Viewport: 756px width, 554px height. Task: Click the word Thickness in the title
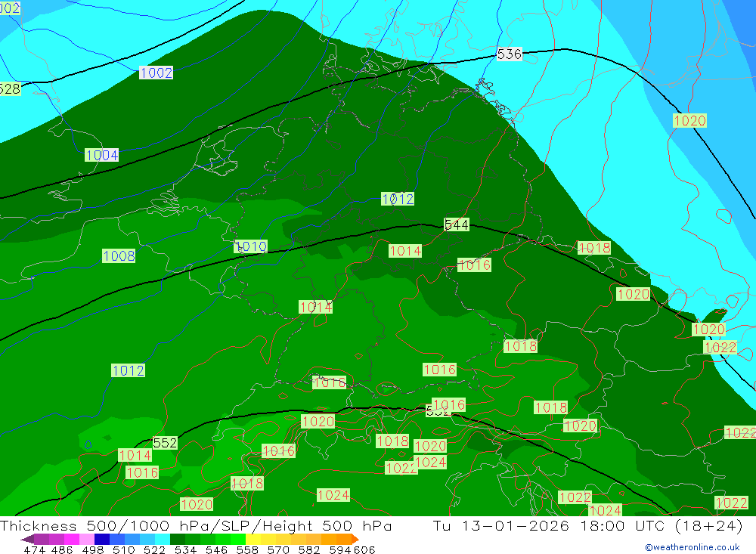39,526
